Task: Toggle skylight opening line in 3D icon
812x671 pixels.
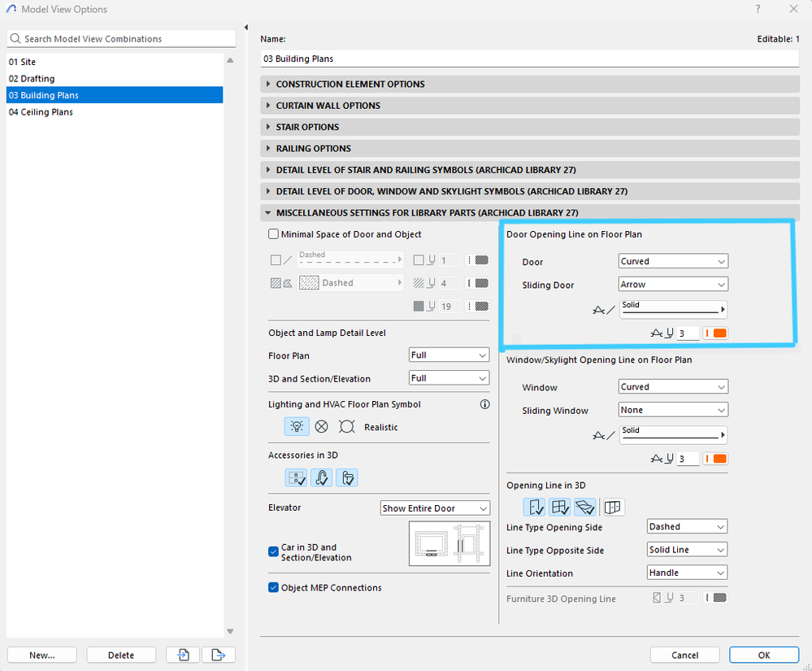Action: [x=584, y=508]
